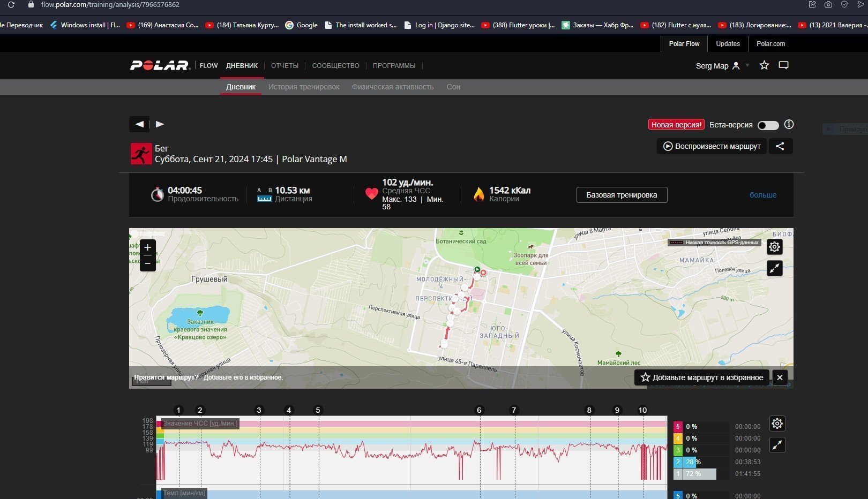
Task: Open the Serg Map account dropdown arrow
Action: click(x=747, y=65)
